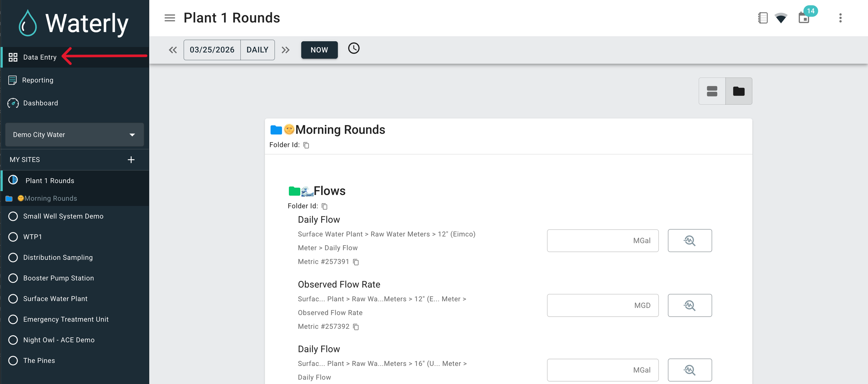This screenshot has height=384, width=868.
Task: Select the WTP1 site radio
Action: (x=13, y=237)
